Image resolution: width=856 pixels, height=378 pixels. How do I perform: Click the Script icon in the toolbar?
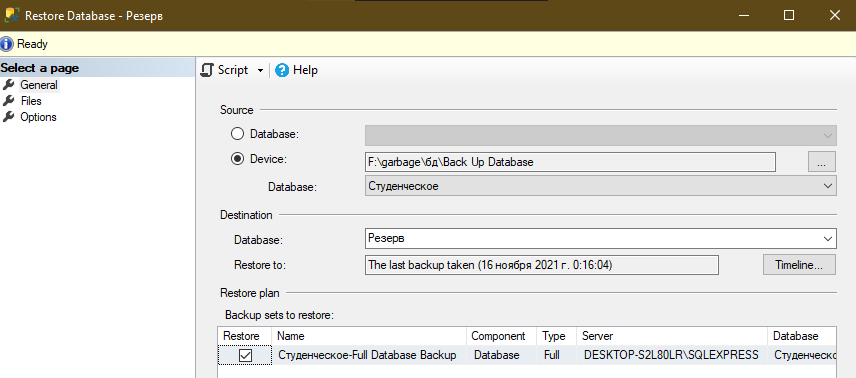click(x=207, y=70)
